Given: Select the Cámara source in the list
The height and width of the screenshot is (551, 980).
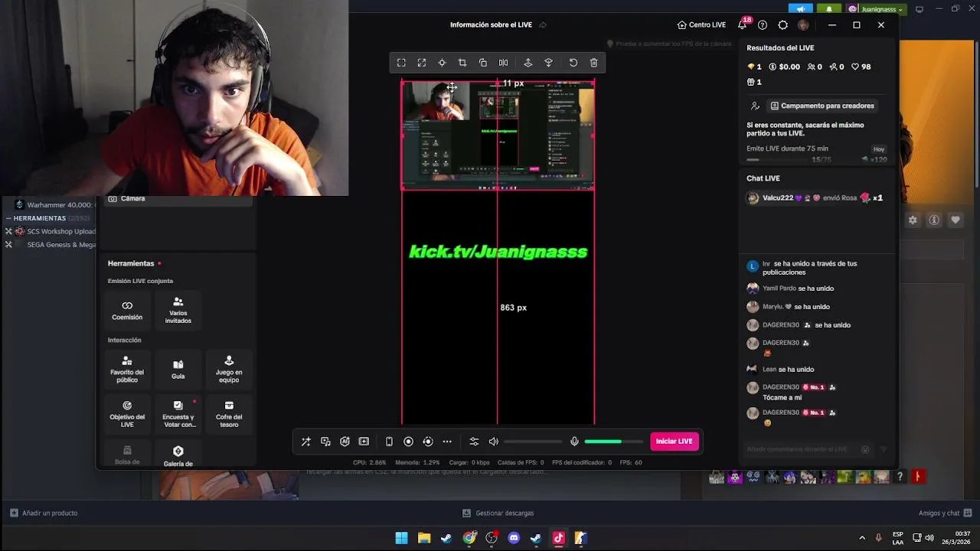Looking at the screenshot, I should click(178, 199).
